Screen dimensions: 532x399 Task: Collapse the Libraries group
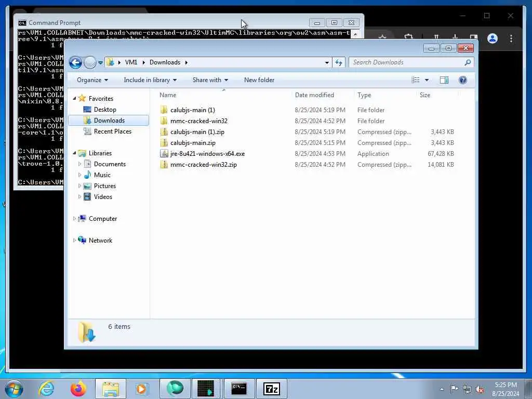[75, 153]
